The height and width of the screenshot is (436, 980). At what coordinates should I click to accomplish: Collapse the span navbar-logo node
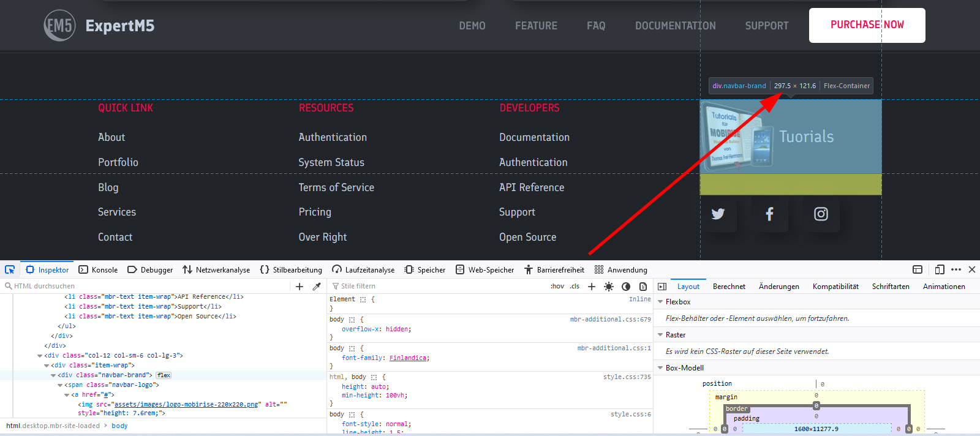[x=60, y=385]
